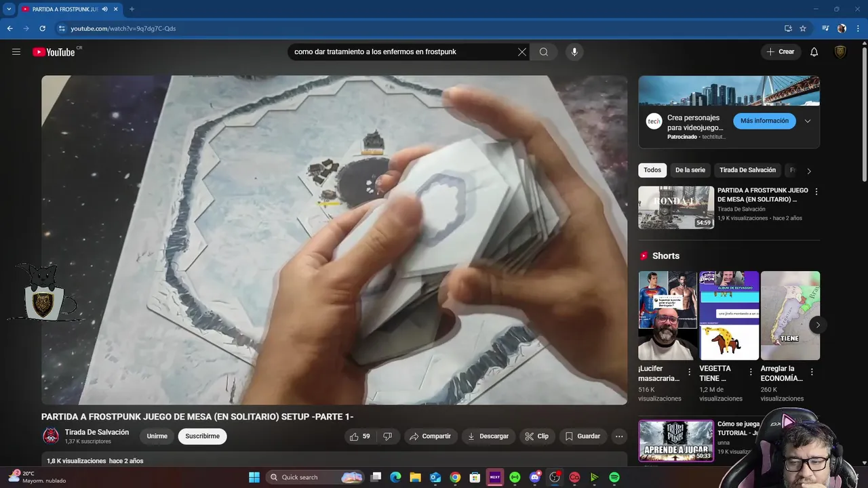Open the Arreglar la ECONOMÍA short thumbnail
This screenshot has height=488, width=868.
[x=790, y=315]
